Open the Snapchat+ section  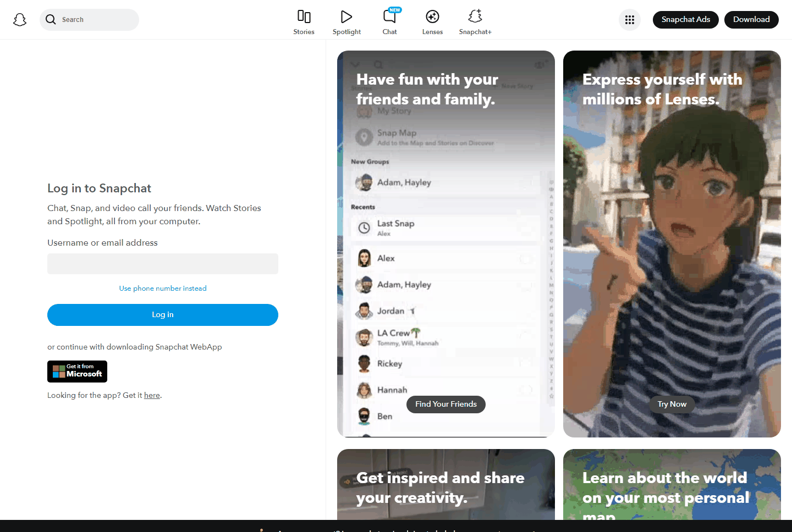[475, 23]
